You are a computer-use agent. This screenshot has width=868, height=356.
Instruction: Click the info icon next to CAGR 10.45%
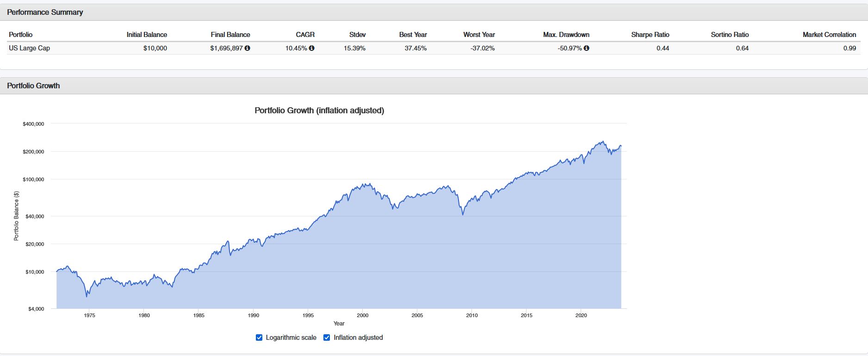[x=312, y=48]
